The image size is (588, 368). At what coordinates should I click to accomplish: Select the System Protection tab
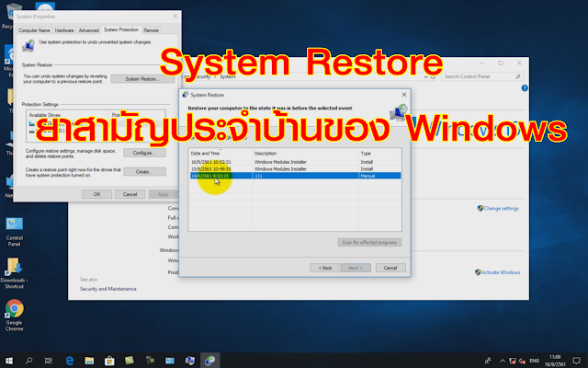[121, 29]
